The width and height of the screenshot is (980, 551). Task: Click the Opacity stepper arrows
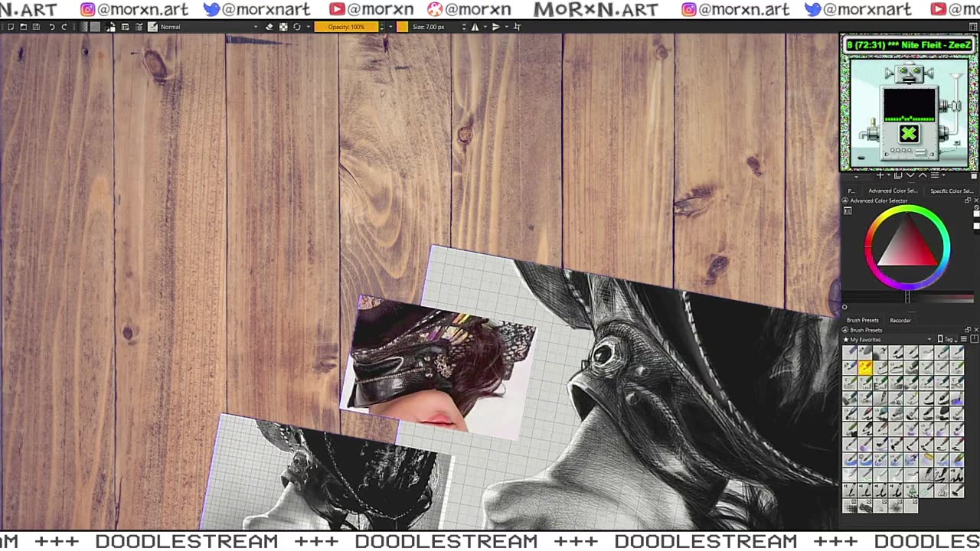382,27
